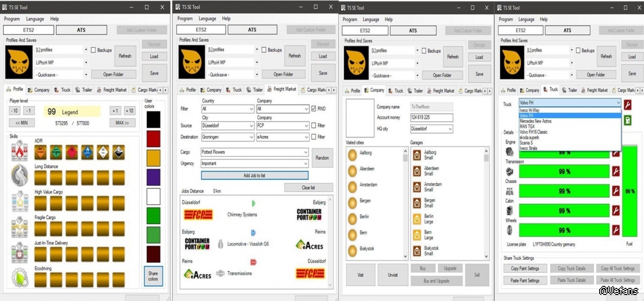Click the profile avatar in Freight Market window
This screenshot has height=301, width=644.
(191, 62)
